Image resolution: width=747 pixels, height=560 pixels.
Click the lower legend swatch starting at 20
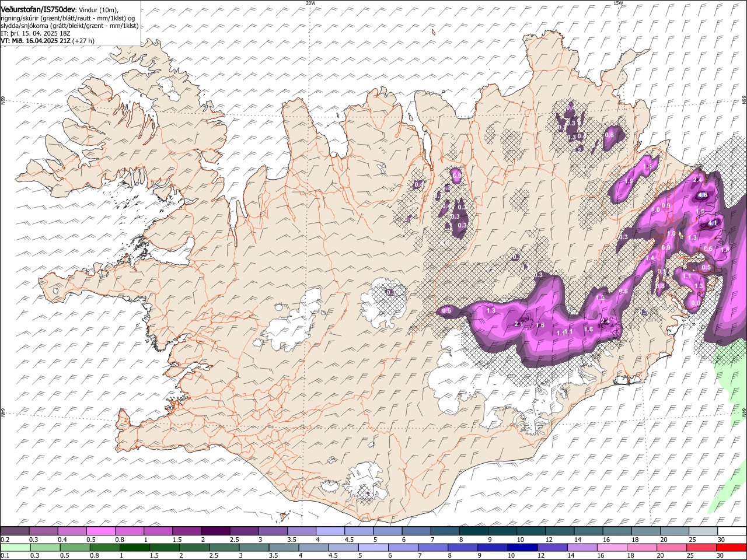(x=672, y=547)
